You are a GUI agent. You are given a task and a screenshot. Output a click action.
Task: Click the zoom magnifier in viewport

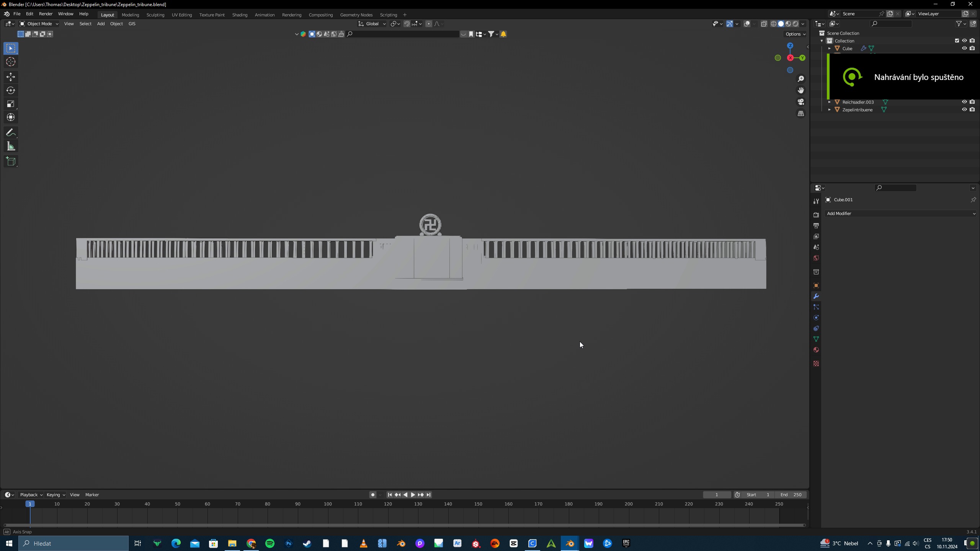pos(801,79)
